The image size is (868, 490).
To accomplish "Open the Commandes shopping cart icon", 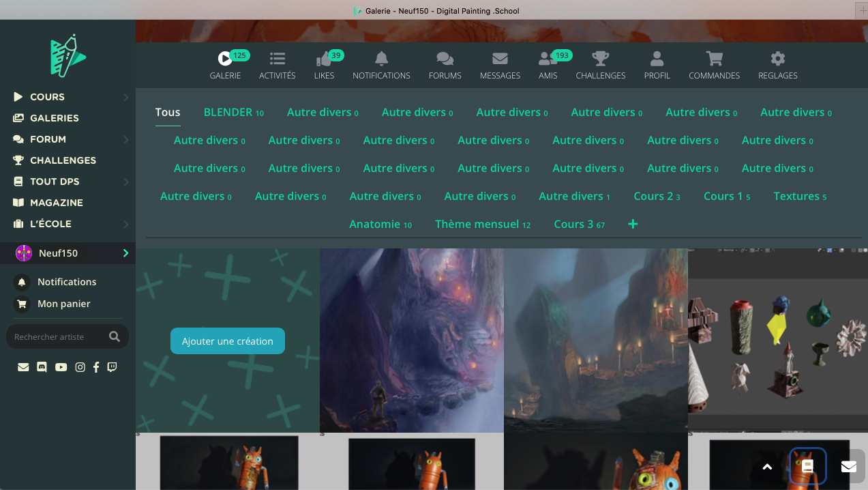I will (x=714, y=59).
